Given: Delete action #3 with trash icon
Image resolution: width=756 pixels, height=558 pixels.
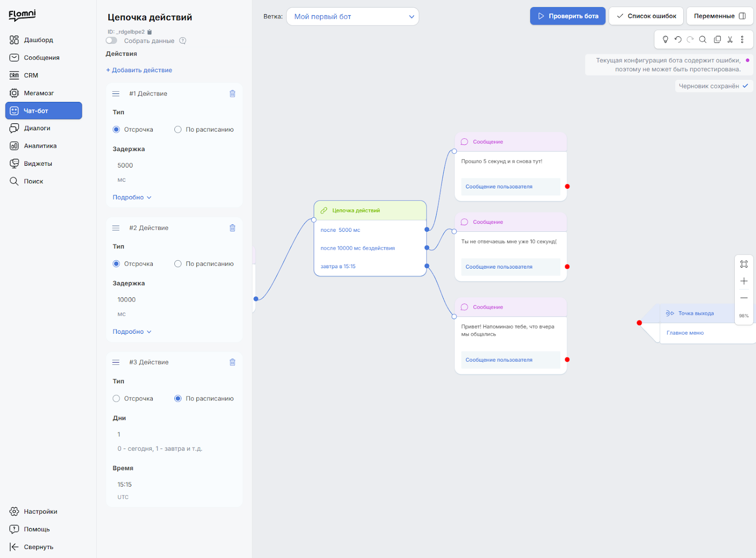Looking at the screenshot, I should tap(232, 362).
